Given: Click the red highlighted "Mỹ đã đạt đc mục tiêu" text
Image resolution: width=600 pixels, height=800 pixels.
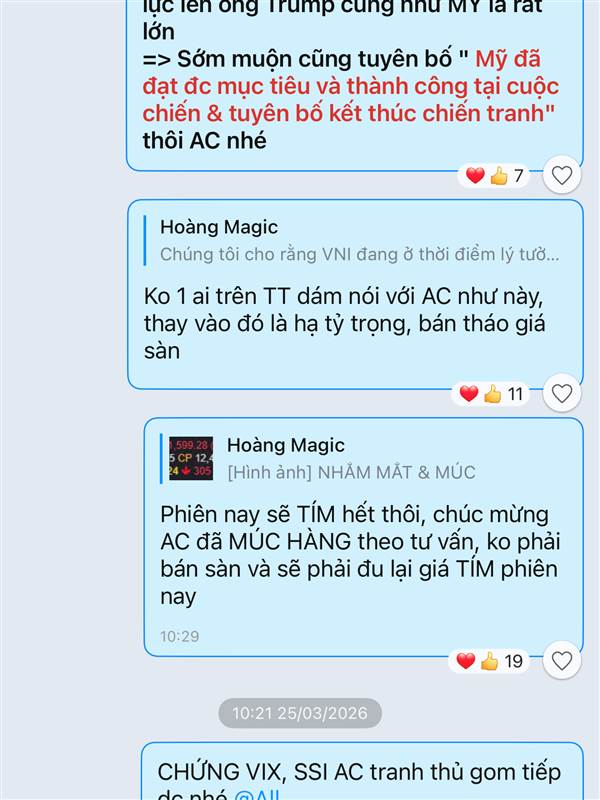Looking at the screenshot, I should click(x=351, y=86).
